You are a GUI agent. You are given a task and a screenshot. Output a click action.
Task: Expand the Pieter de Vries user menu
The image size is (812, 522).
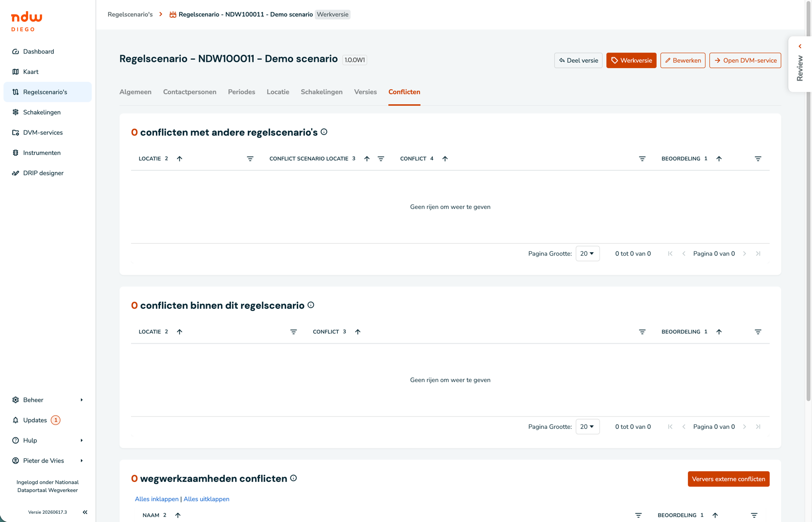[x=47, y=461]
